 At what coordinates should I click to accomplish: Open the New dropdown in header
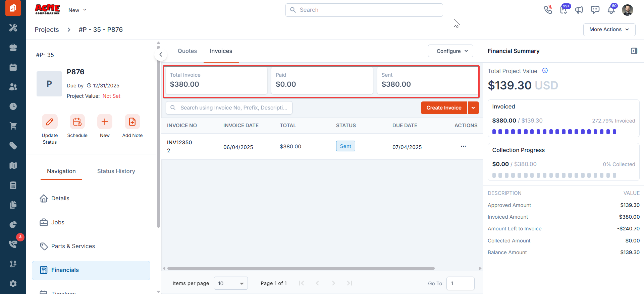coord(77,10)
